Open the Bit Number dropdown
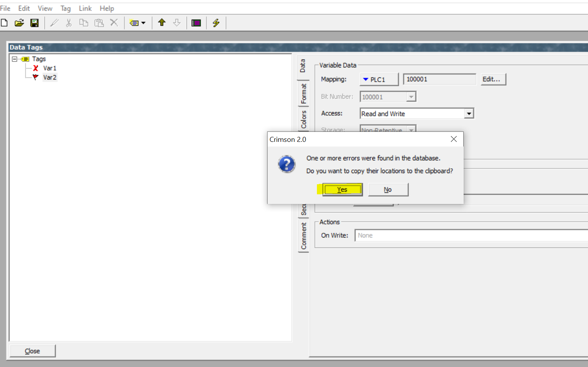The height and width of the screenshot is (367, 588). click(x=388, y=97)
